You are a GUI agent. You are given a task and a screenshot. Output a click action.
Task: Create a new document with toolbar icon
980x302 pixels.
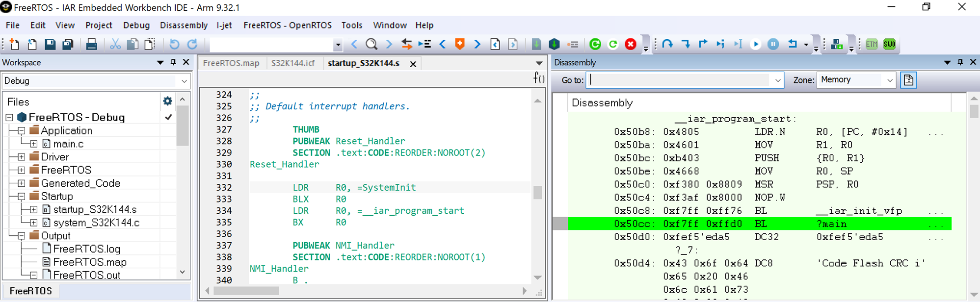(x=14, y=44)
